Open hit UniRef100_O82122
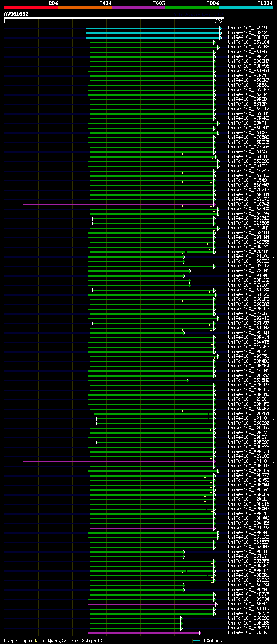Screen dimensions: 277x644 [x=249, y=32]
